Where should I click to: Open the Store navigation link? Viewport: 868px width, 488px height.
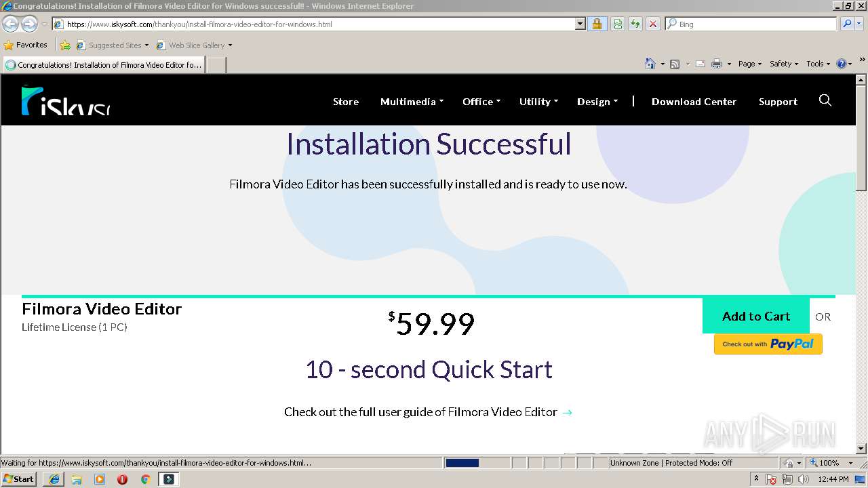point(346,102)
